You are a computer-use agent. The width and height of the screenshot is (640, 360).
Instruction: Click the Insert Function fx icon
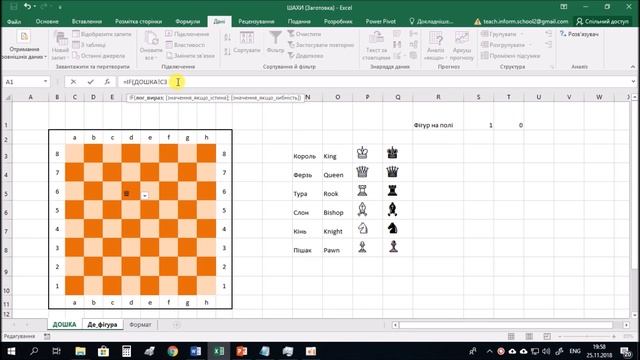point(107,82)
